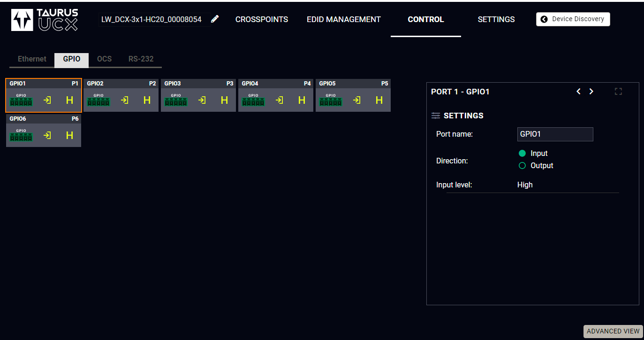The width and height of the screenshot is (644, 340).
Task: Go to next port with right chevron
Action: coord(591,92)
